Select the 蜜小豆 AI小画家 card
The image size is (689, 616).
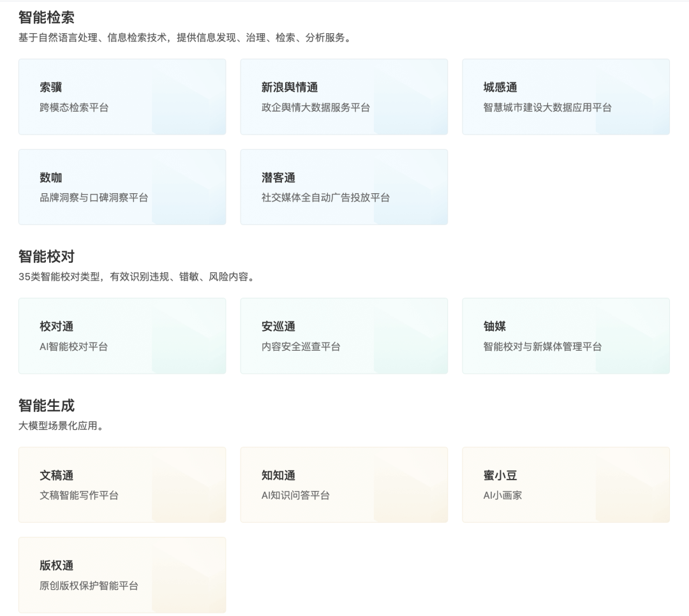point(566,485)
